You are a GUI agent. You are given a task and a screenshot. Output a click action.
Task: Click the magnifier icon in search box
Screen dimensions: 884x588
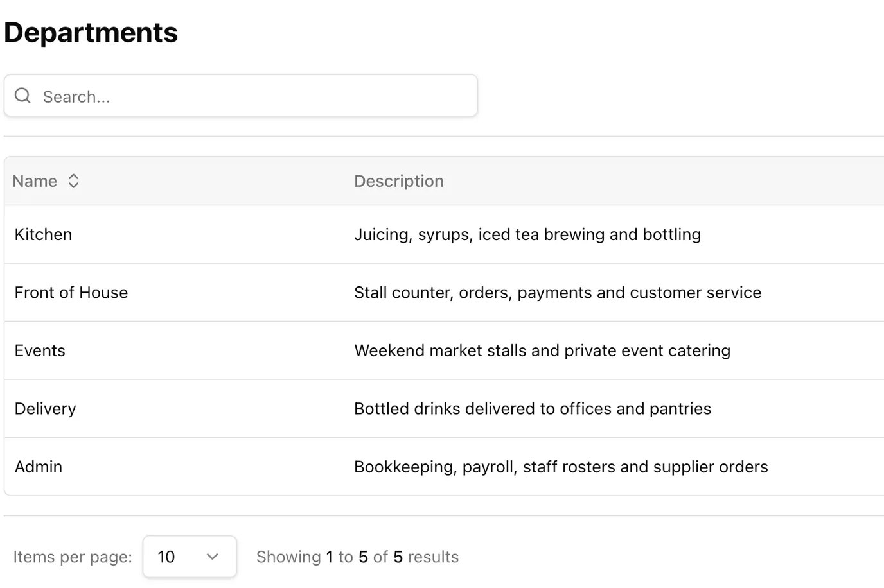pos(23,96)
